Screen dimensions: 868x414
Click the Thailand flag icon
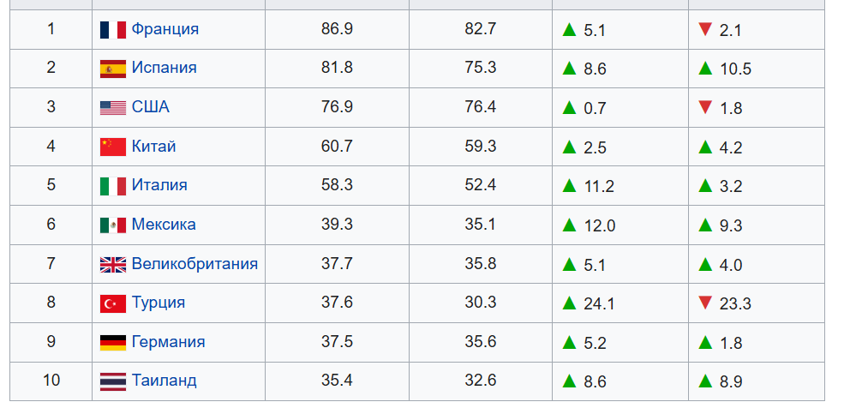[113, 381]
